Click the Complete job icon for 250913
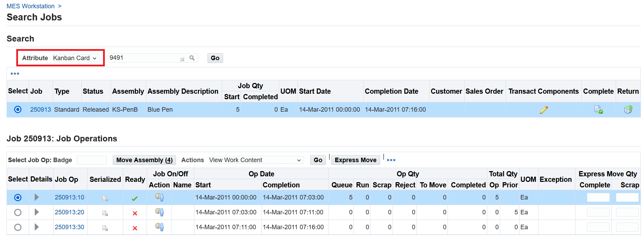The width and height of the screenshot is (644, 242). 598,110
